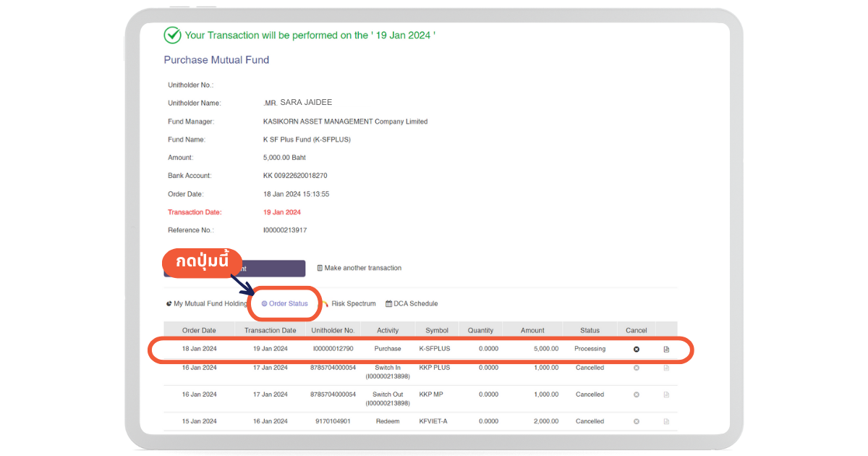This screenshot has height=456, width=868.
Task: Click cancel icon in KFVIET-A redeem row
Action: tap(637, 421)
